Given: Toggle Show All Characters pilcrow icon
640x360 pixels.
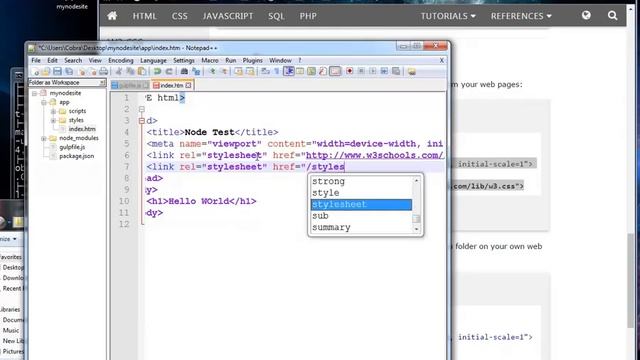Looking at the screenshot, I should [277, 71].
